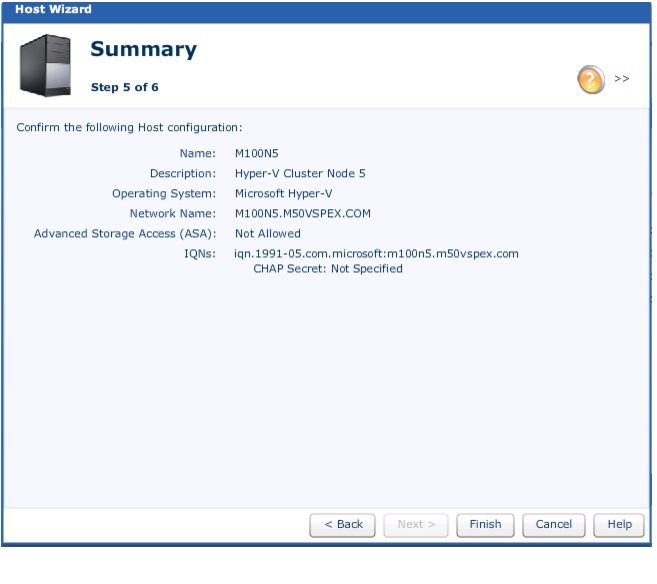Click the Advanced Storage Access (ASA) label
The height and width of the screenshot is (584, 657).
pos(125,234)
